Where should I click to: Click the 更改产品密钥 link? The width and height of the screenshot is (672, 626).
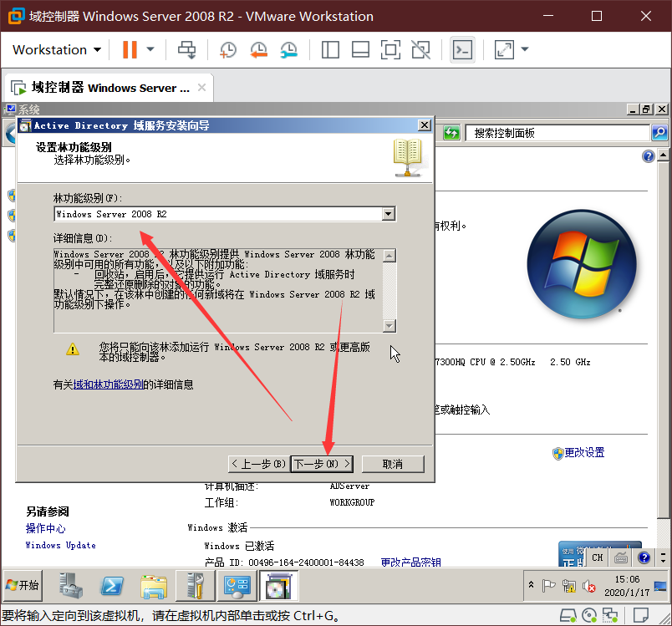[410, 562]
